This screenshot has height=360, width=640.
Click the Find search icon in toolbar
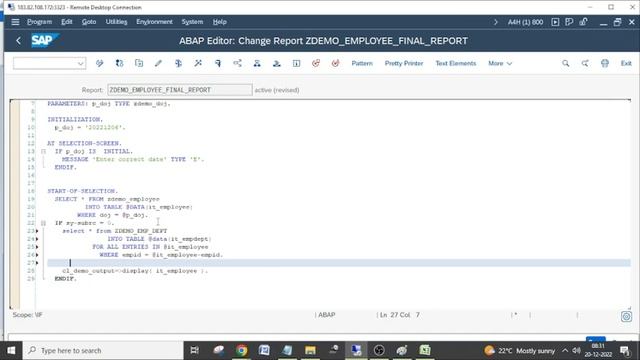[565, 63]
